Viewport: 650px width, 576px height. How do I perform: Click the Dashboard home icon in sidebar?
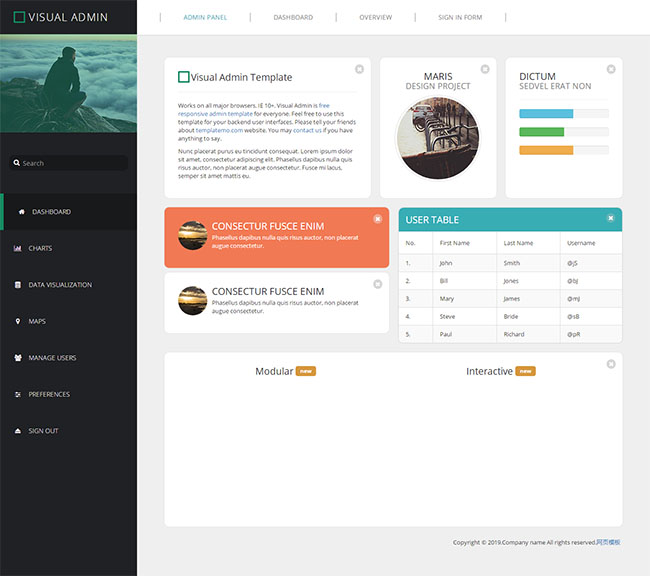tap(22, 212)
